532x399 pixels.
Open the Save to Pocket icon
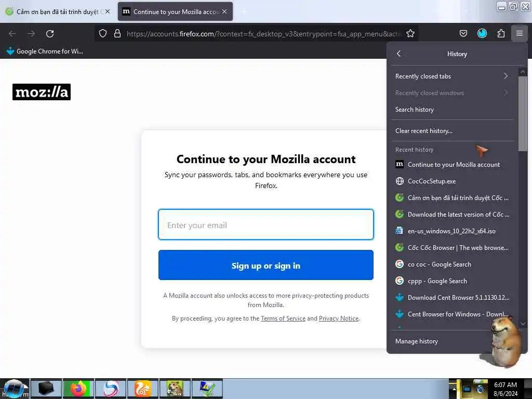click(463, 34)
